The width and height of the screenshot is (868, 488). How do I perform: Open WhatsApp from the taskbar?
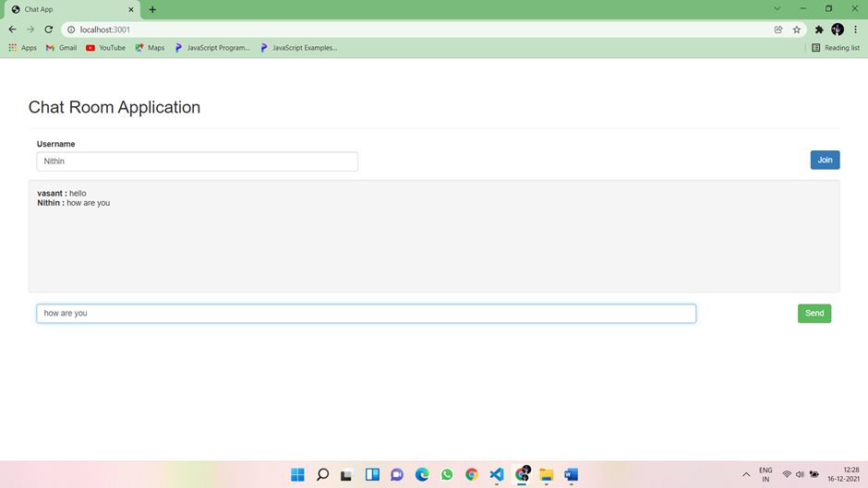[447, 475]
